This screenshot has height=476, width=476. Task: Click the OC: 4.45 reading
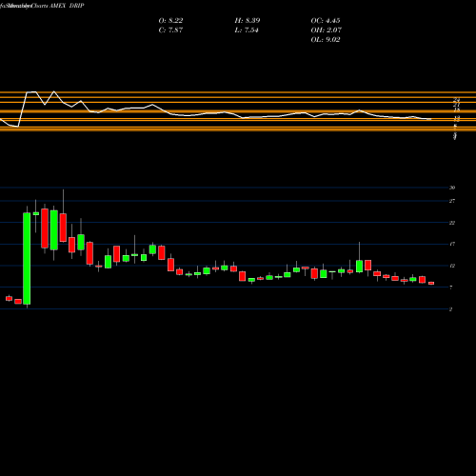pos(326,21)
